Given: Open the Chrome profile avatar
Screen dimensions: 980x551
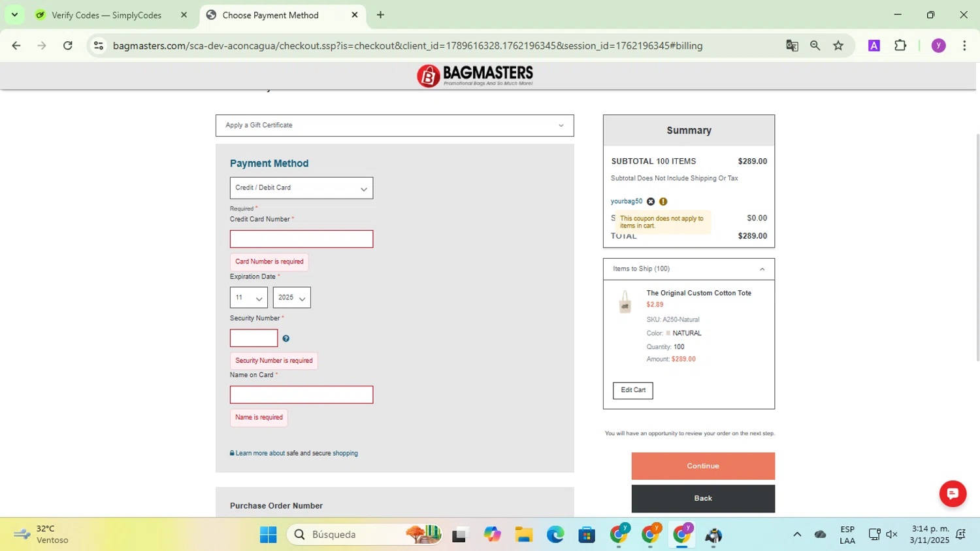Looking at the screenshot, I should 938,46.
